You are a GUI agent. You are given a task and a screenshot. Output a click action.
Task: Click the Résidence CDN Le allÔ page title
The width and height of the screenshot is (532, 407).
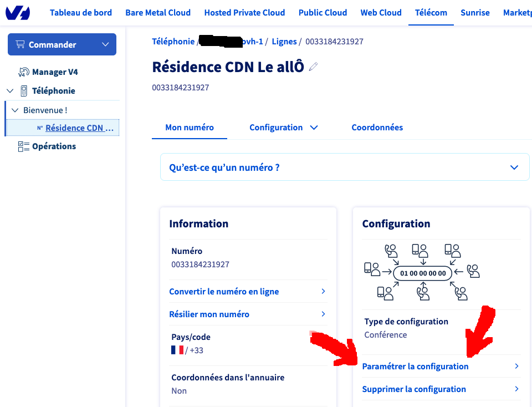pyautogui.click(x=228, y=67)
